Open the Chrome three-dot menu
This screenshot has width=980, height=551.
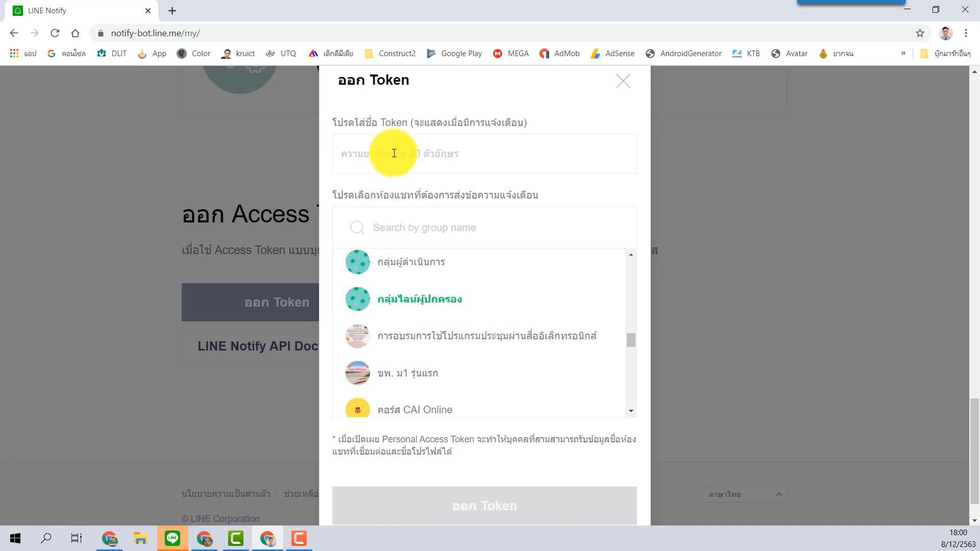(x=966, y=33)
